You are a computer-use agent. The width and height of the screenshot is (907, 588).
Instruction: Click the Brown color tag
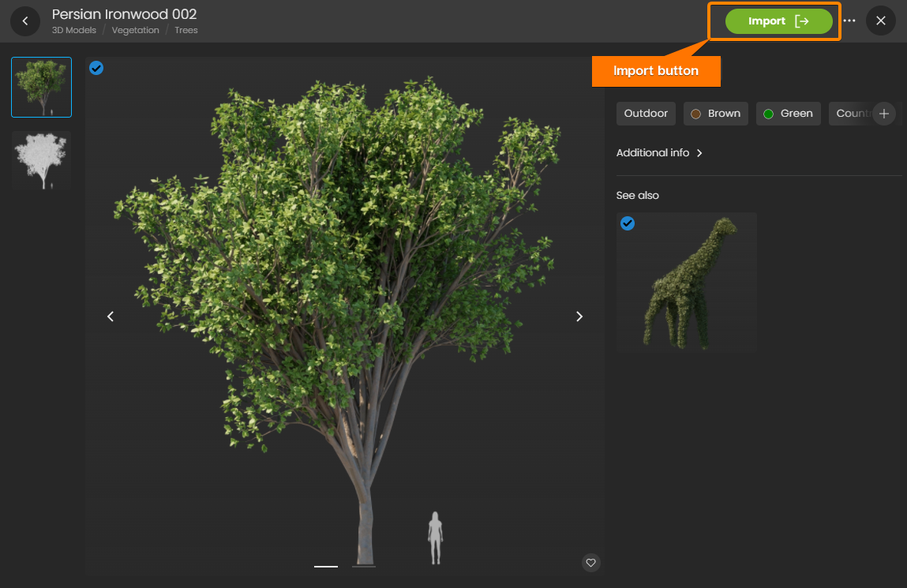pyautogui.click(x=715, y=114)
